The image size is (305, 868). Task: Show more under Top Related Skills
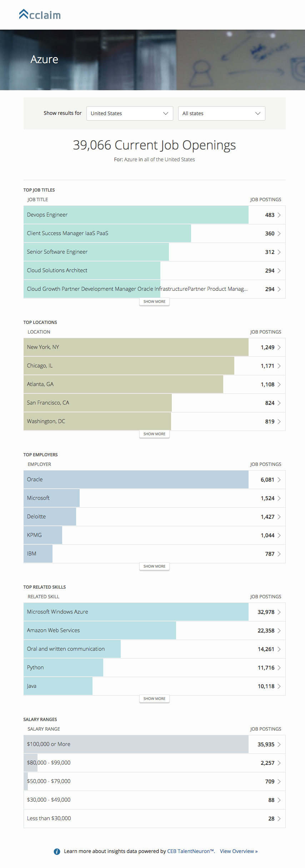click(x=154, y=699)
